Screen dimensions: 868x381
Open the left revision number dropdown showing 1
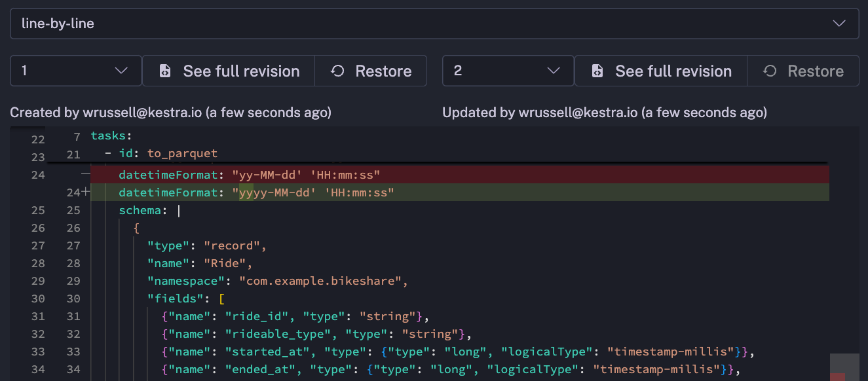75,71
